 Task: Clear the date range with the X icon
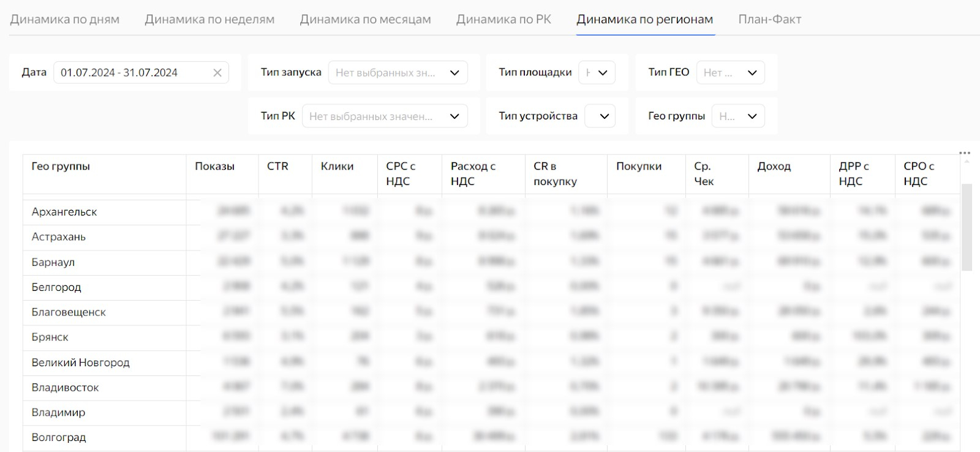tap(217, 73)
